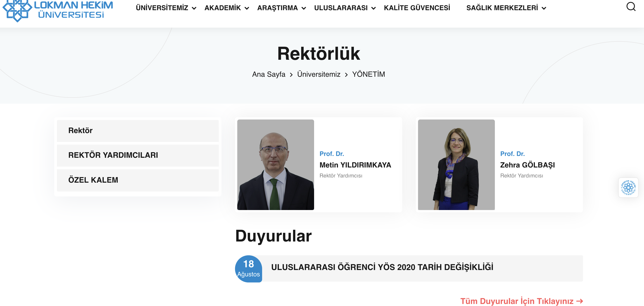Open Üniversitemiz breadcrumb link
Screen dimensions: 644x306
click(x=319, y=74)
